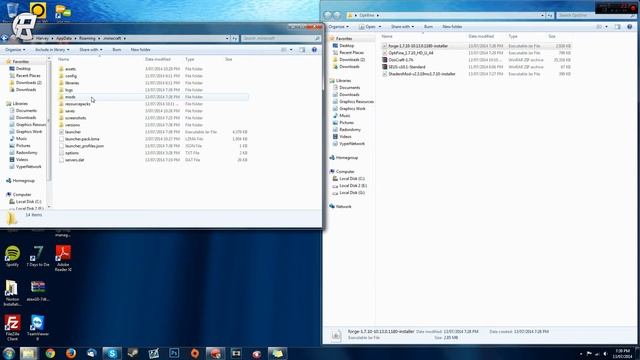Select the assets folder icon
640x360 pixels.
click(61, 69)
